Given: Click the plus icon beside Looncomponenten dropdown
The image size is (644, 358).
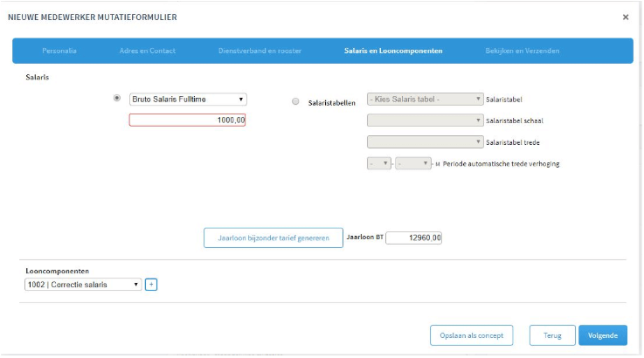Looking at the screenshot, I should (150, 285).
